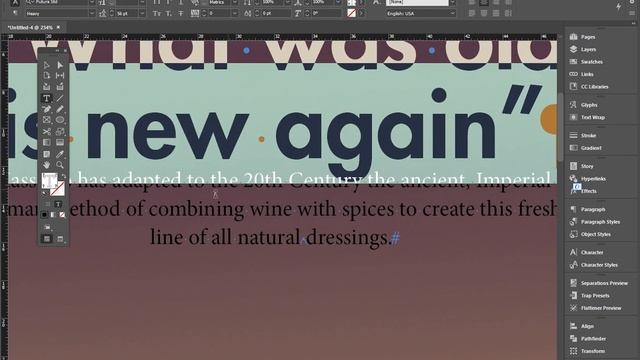Open the Object Styles panel
The image size is (640, 360).
point(590,234)
